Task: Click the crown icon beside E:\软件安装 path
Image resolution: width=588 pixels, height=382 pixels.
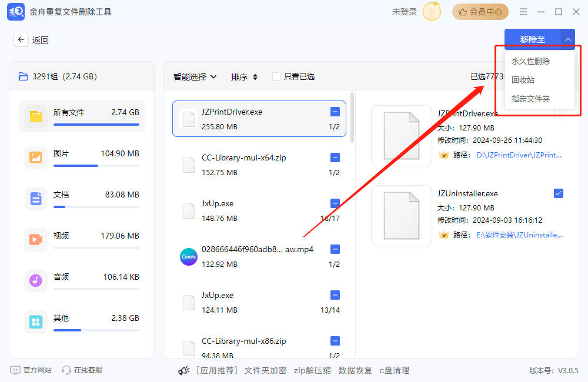Action: pyautogui.click(x=443, y=235)
